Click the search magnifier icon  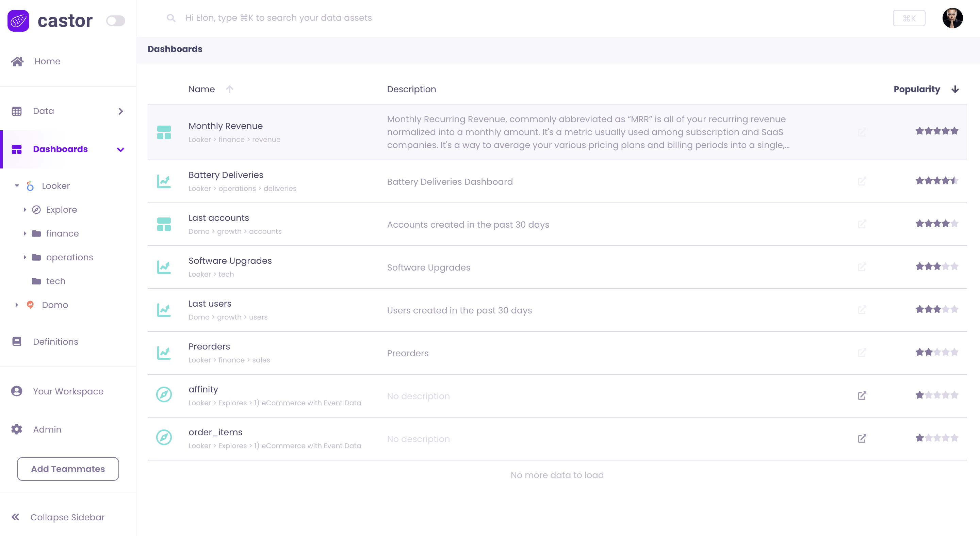[x=171, y=18]
